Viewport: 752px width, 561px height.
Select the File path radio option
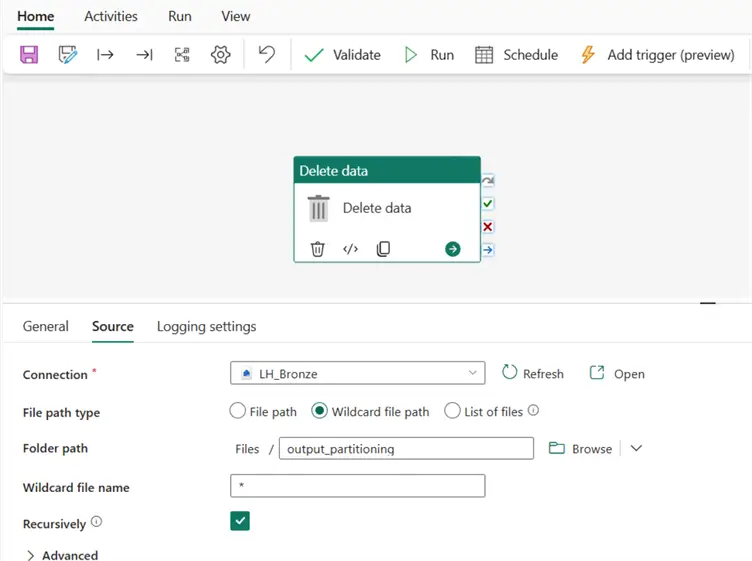pos(238,411)
